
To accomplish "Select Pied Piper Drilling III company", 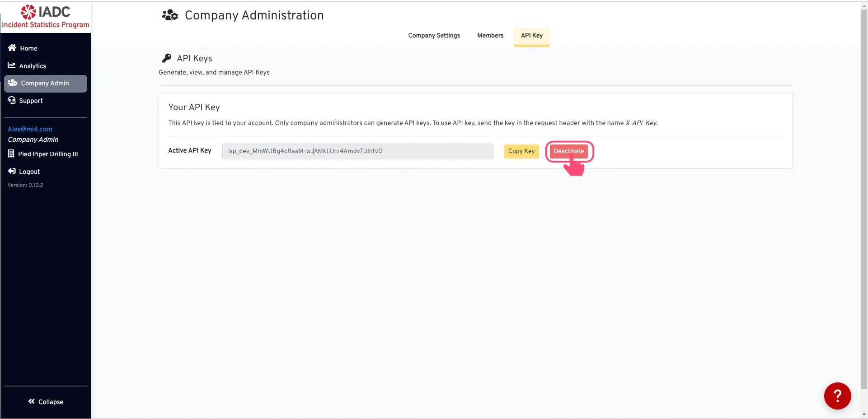I will [x=48, y=154].
